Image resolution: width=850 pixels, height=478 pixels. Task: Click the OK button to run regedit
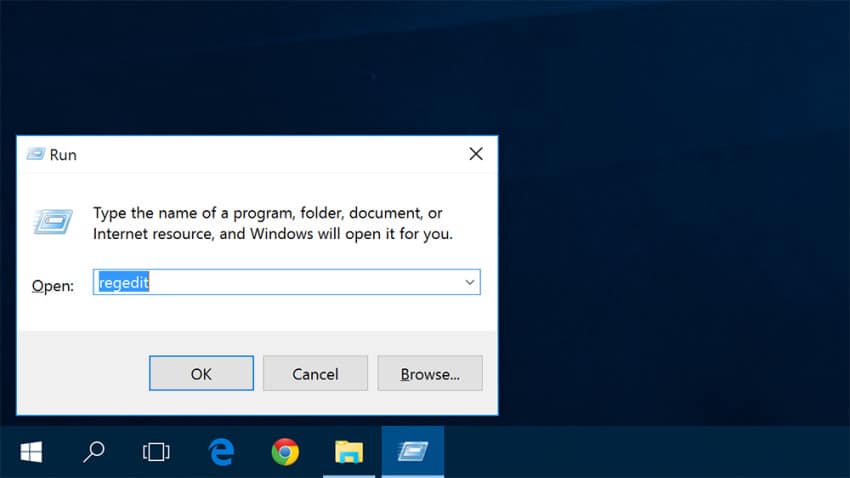coord(201,373)
